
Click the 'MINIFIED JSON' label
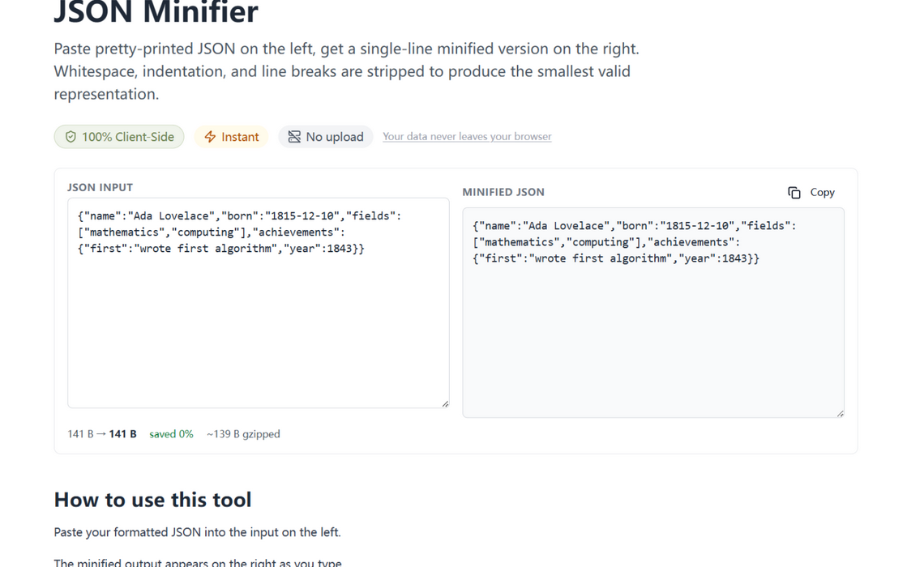tap(503, 192)
